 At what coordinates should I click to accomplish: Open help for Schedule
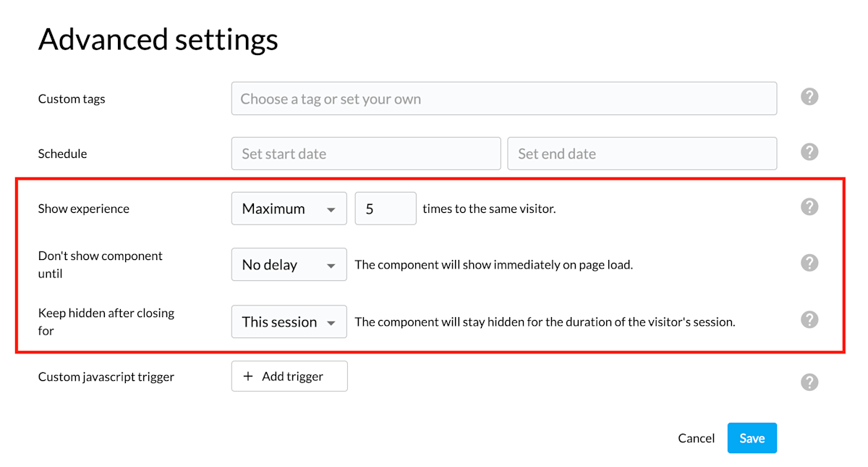coord(809,151)
